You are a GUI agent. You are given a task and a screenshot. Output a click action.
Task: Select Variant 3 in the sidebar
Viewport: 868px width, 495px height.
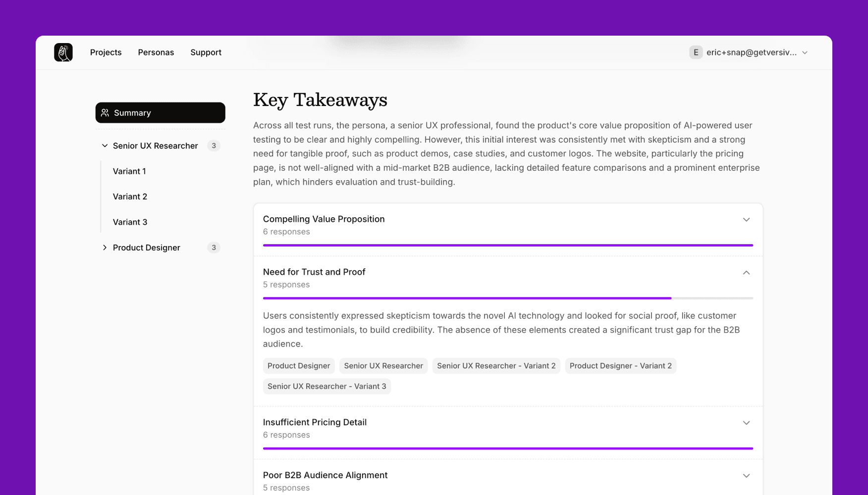click(x=130, y=222)
